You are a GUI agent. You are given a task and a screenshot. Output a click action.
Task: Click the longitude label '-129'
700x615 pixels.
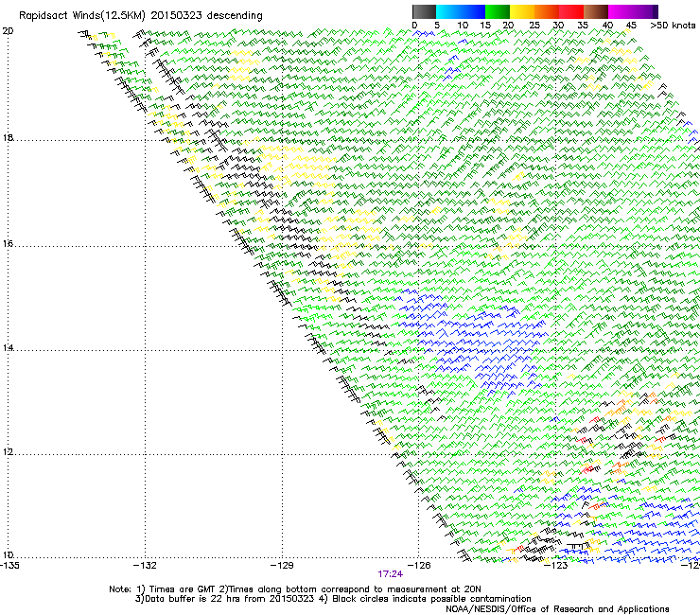(282, 566)
